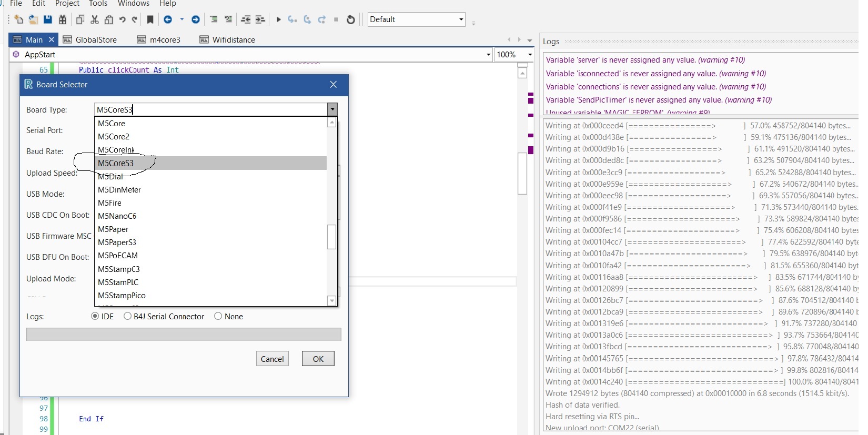Open the Board Type dropdown arrow
Screen dimensions: 868x435
[332, 109]
